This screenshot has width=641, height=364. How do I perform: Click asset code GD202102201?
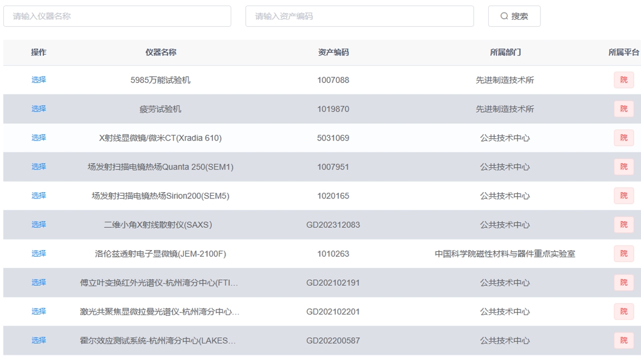[333, 312]
